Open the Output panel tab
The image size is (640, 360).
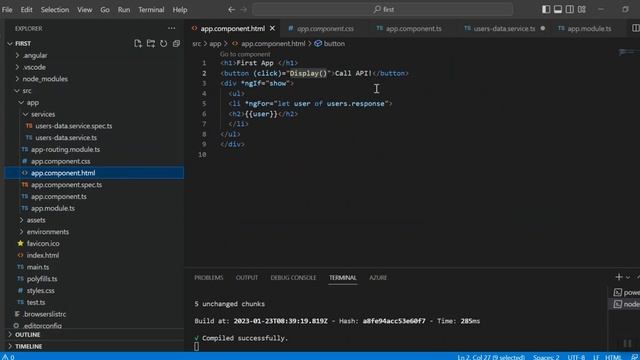click(247, 278)
